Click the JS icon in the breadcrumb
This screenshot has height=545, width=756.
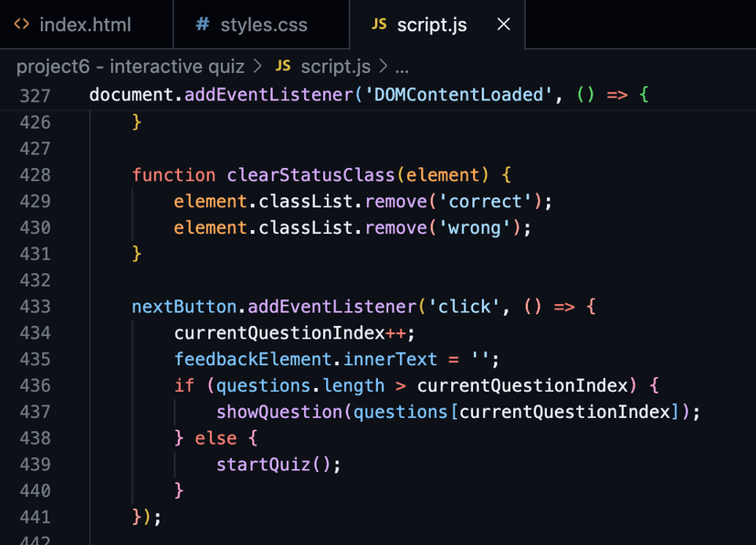point(283,66)
